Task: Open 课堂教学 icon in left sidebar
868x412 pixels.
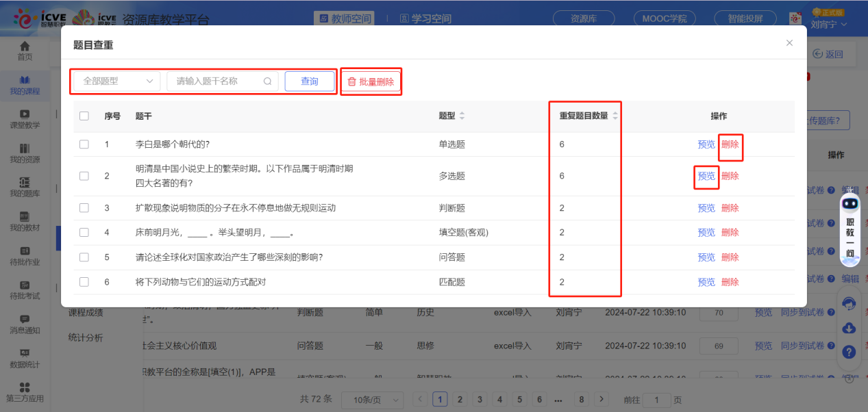Action: click(x=25, y=114)
